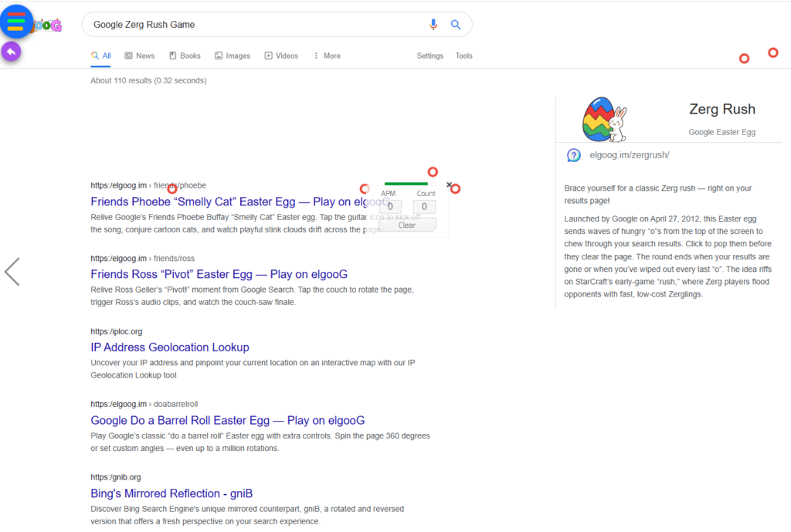Expand the More search options
The width and height of the screenshot is (791, 532).
326,56
